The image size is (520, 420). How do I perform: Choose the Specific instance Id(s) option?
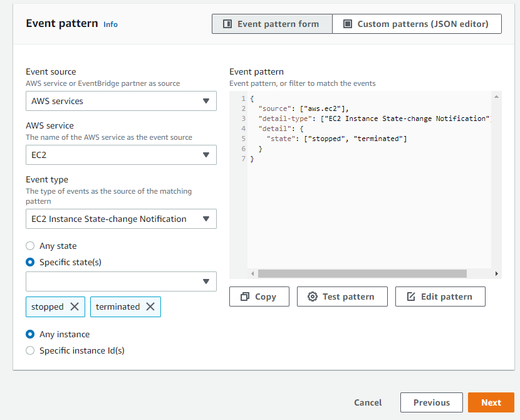(x=30, y=350)
